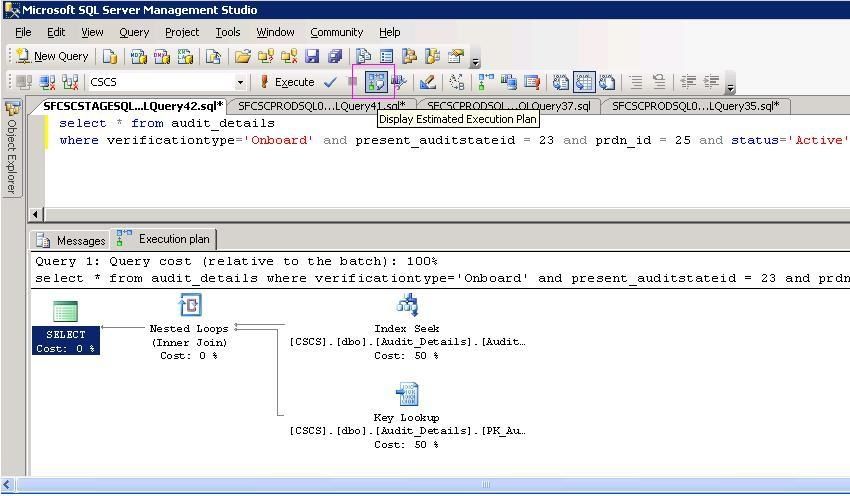Select the Index Seek operator
This screenshot has width=850, height=496.
[x=407, y=327]
